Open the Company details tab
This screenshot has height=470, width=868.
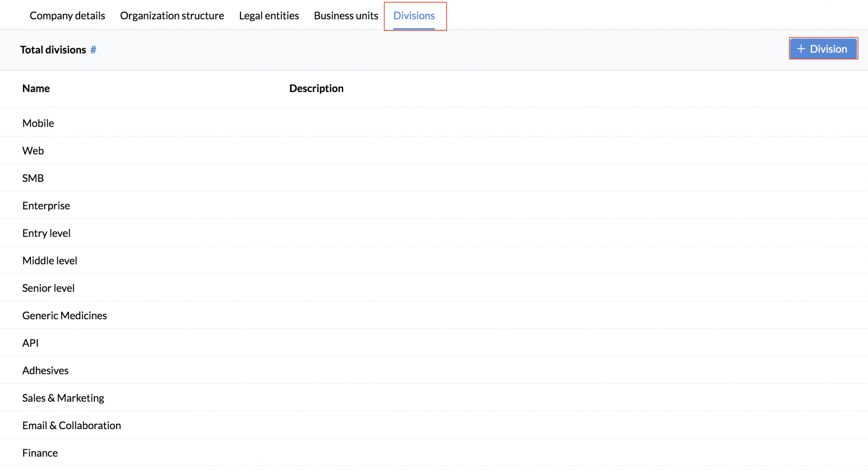(67, 16)
